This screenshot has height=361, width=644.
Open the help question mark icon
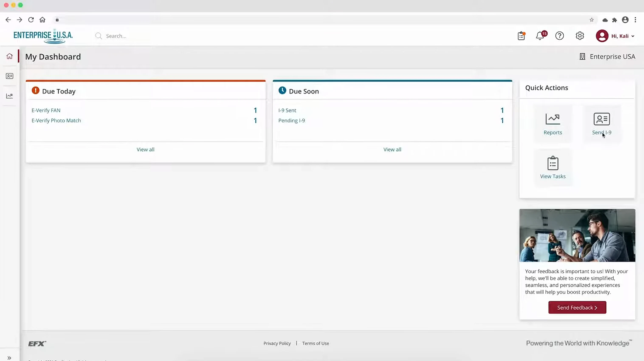click(x=559, y=36)
